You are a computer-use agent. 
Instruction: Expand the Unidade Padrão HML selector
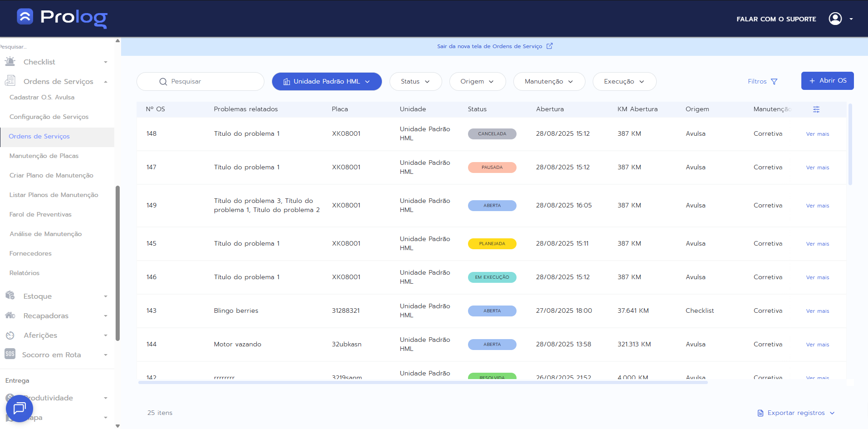[x=327, y=82]
